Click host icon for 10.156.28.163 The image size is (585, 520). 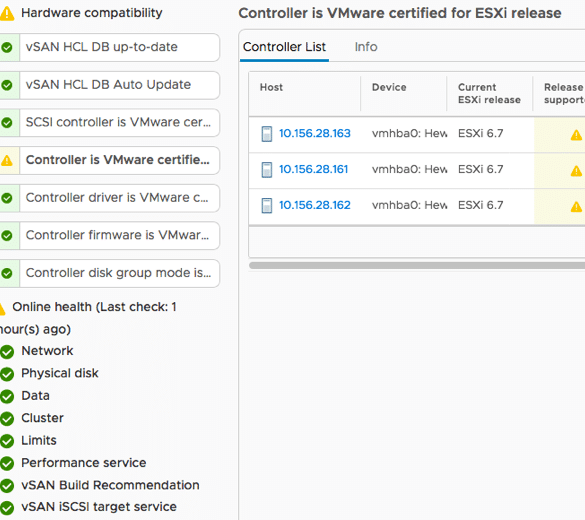tap(267, 134)
